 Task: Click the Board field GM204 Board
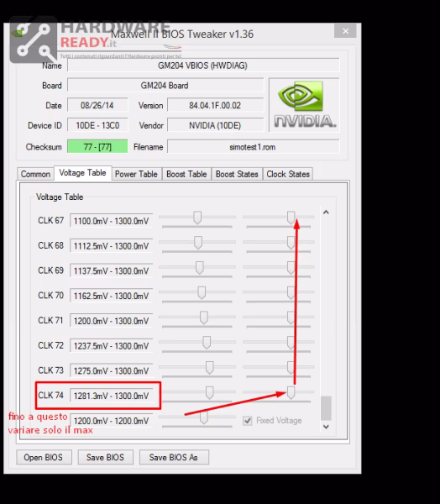(165, 86)
